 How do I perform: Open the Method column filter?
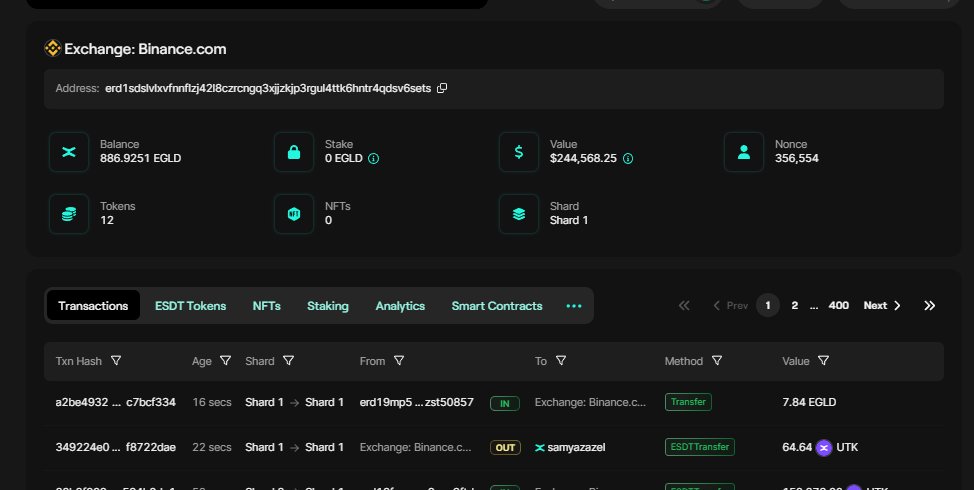click(717, 361)
